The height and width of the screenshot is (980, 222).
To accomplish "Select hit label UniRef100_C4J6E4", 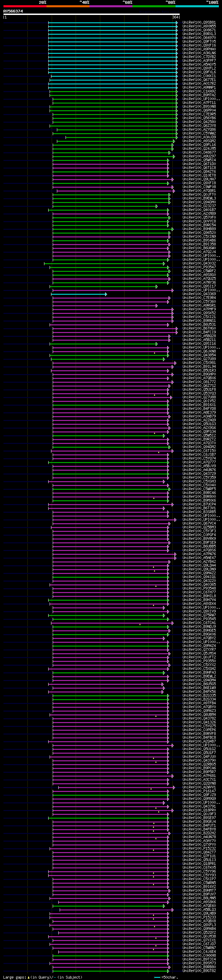I will (199, 951).
